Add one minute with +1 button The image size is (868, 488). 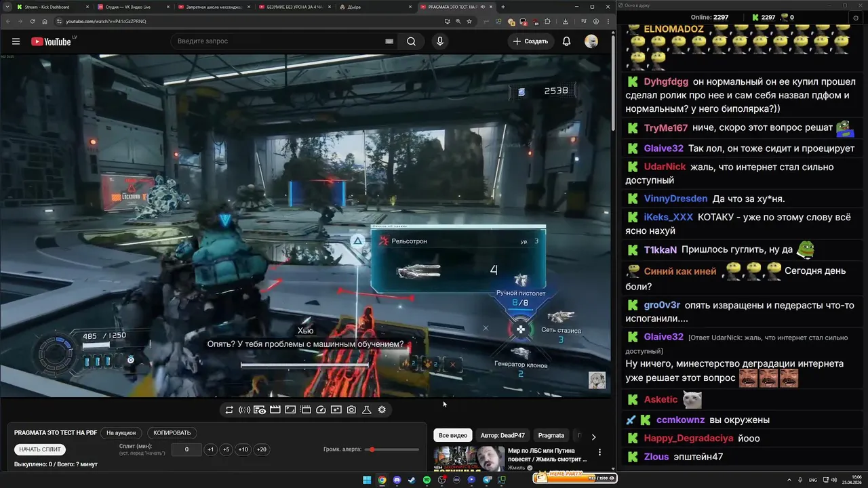pyautogui.click(x=210, y=449)
